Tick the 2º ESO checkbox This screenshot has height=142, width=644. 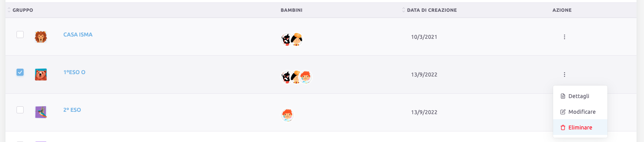[x=20, y=110]
